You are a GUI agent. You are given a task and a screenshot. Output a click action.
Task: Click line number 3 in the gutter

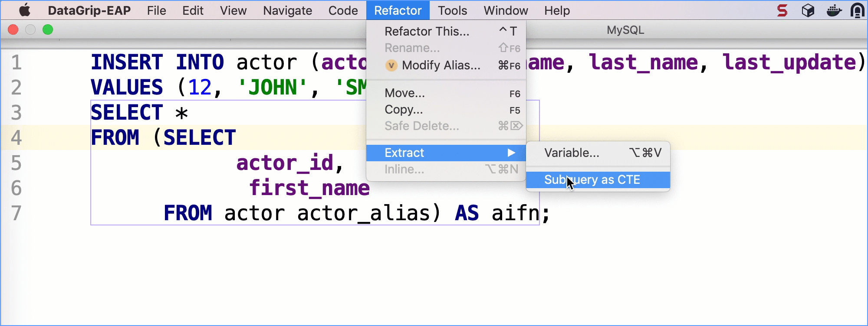pos(16,113)
